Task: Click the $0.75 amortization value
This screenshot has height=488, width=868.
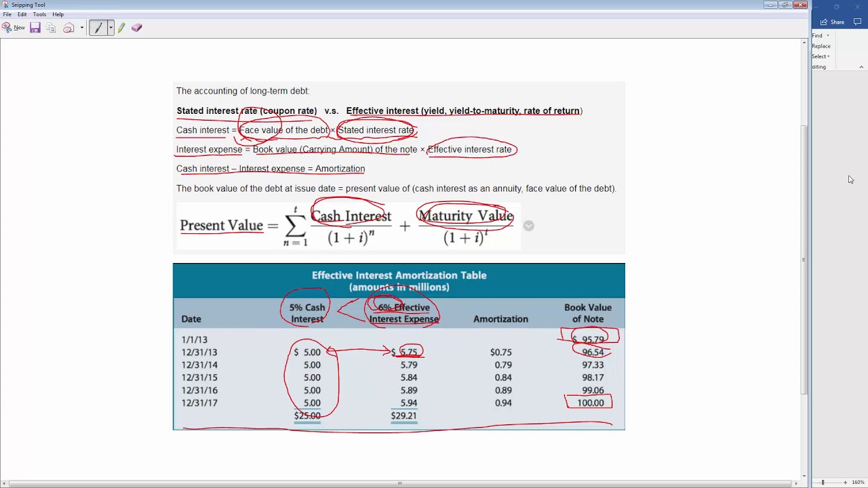Action: click(x=501, y=352)
